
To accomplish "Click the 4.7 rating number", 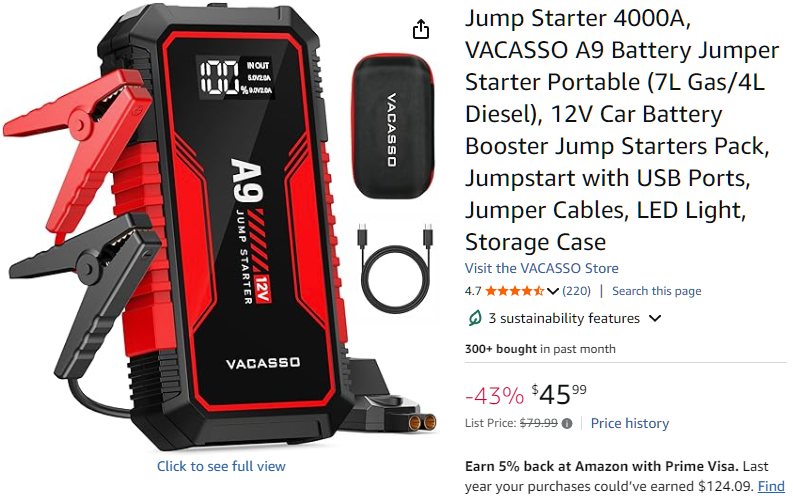I will point(473,291).
